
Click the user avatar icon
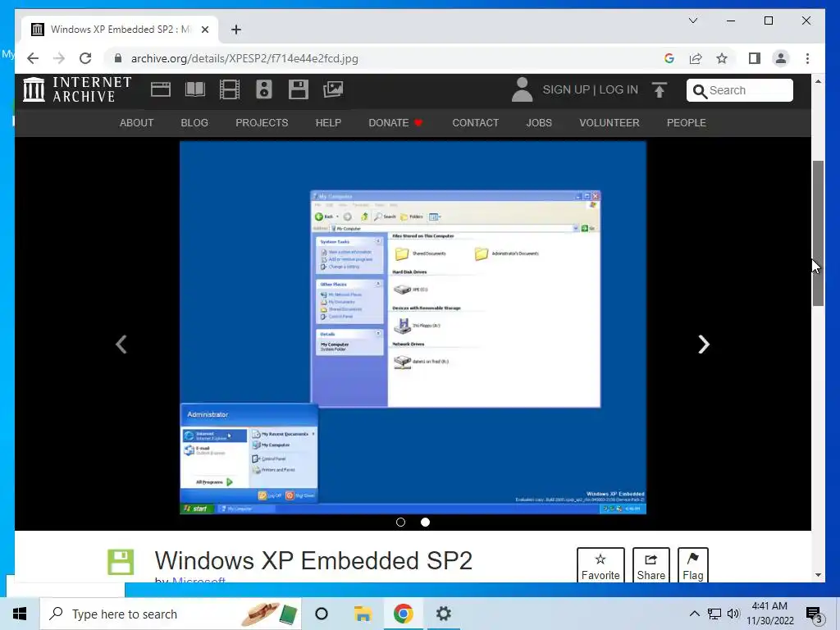coord(522,89)
